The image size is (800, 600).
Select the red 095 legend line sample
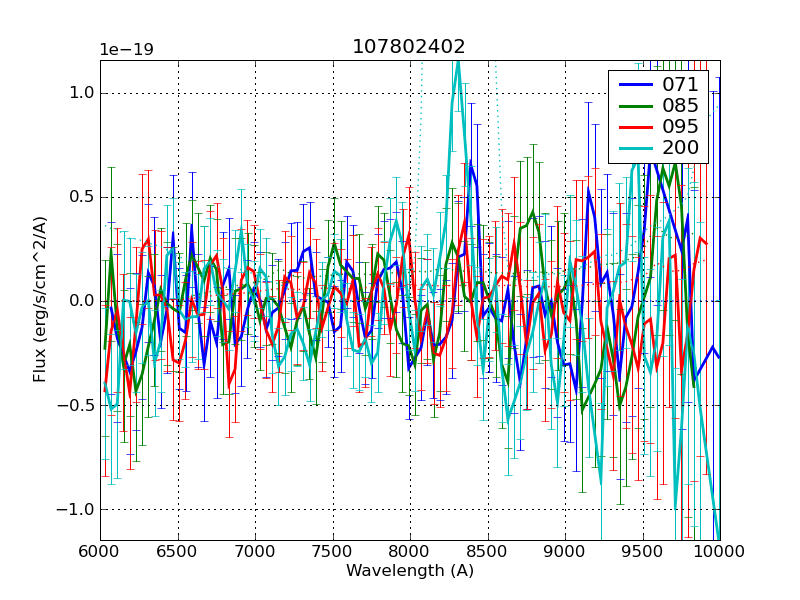coord(633,129)
